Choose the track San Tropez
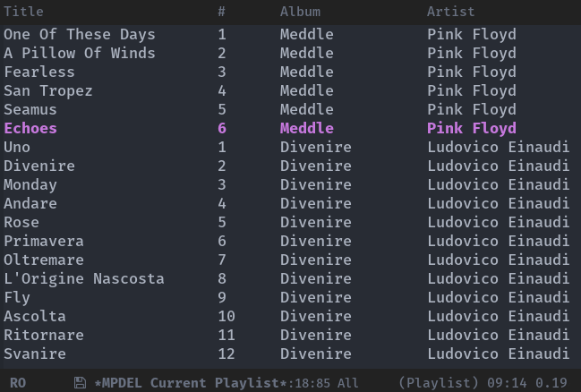The height and width of the screenshot is (392, 581). coord(48,90)
